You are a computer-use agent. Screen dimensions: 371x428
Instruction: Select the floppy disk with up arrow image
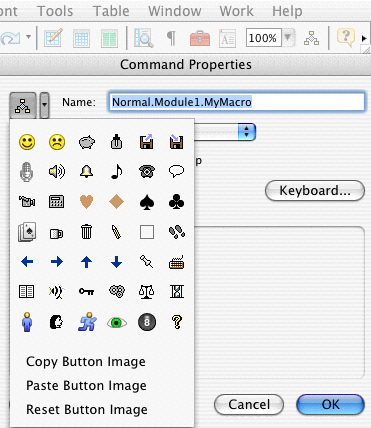(146, 142)
